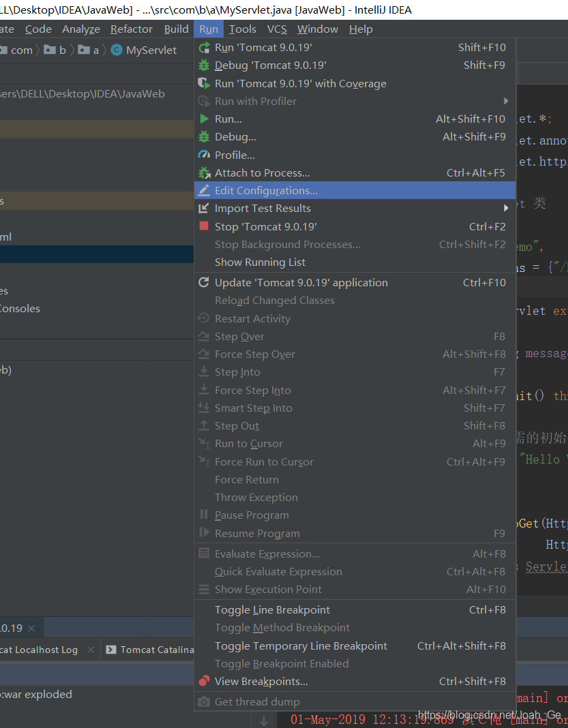The height and width of the screenshot is (728, 568).
Task: Open the Tools menu
Action: pyautogui.click(x=243, y=29)
